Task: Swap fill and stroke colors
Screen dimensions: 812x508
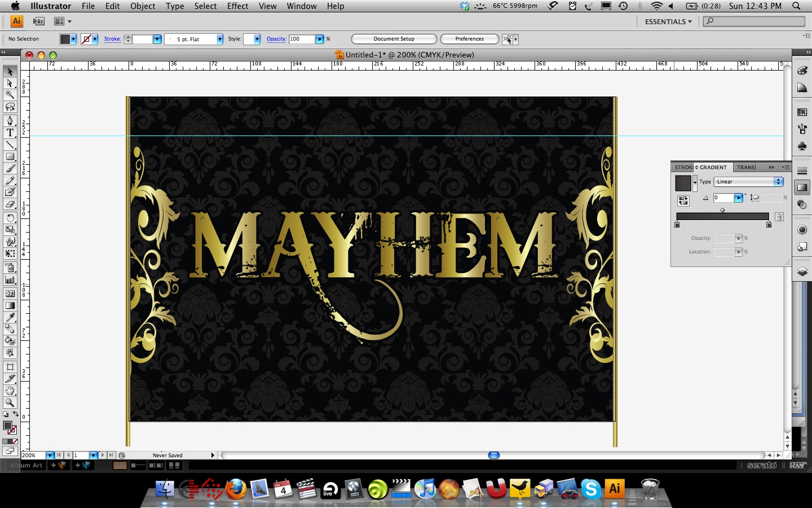Action: pyautogui.click(x=15, y=414)
